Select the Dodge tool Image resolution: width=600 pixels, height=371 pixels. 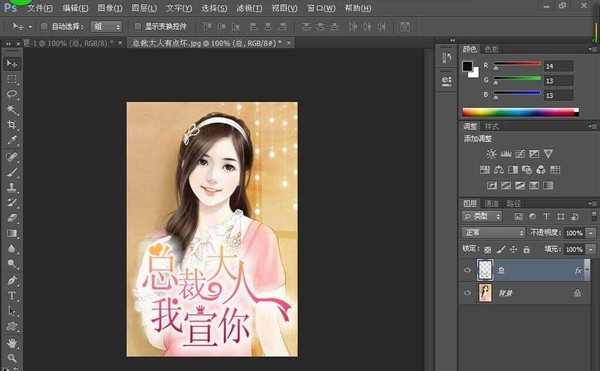point(12,264)
